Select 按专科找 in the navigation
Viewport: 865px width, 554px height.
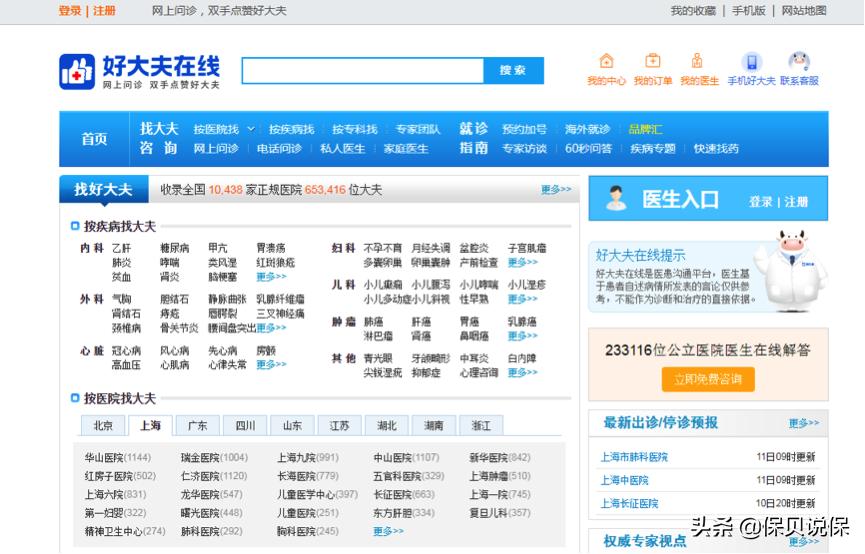[x=355, y=129]
